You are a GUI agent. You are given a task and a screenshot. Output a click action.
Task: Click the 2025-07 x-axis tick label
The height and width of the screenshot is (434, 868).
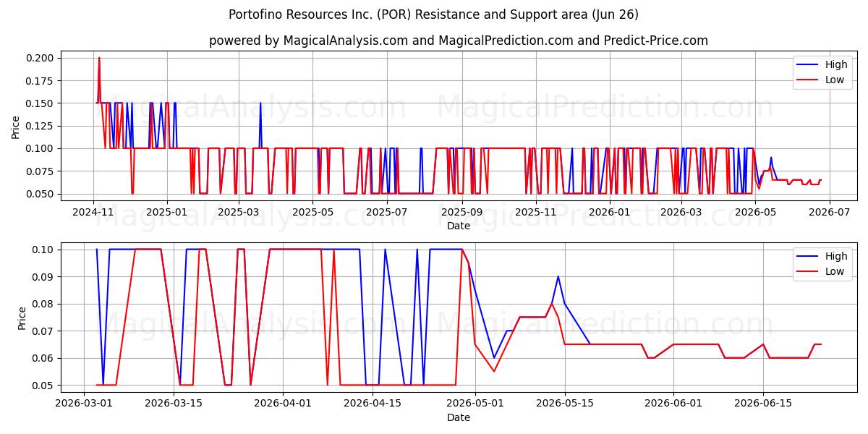point(387,212)
